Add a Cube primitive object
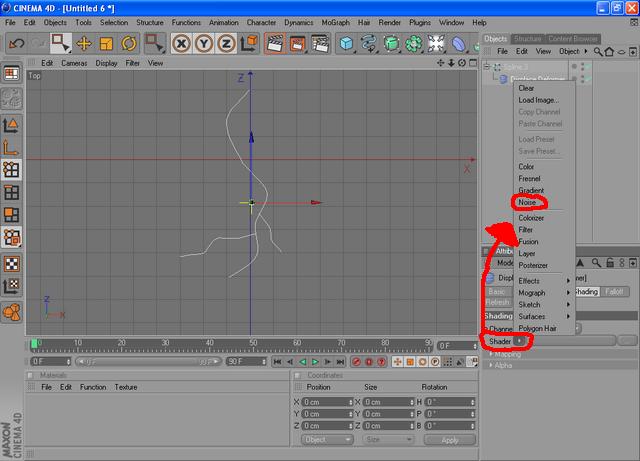 point(346,43)
